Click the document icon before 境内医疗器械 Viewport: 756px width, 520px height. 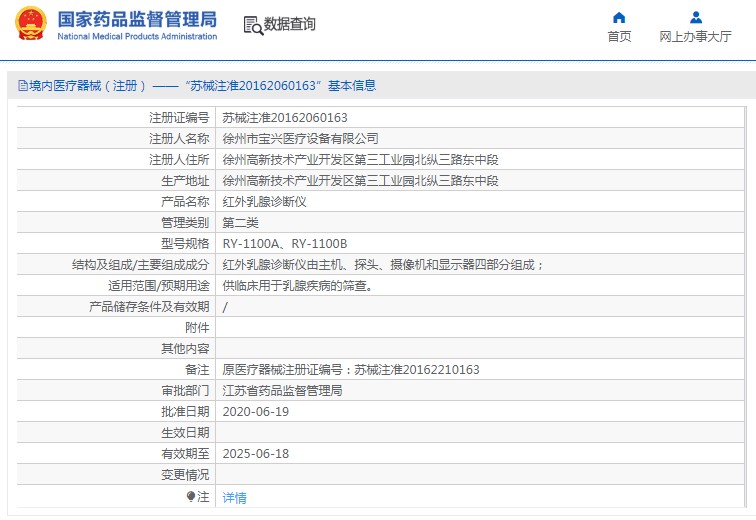click(23, 86)
